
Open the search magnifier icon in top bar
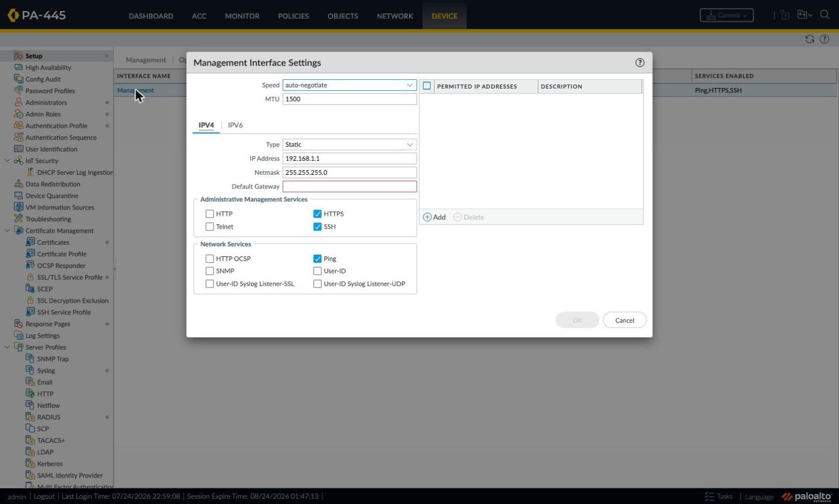click(825, 15)
